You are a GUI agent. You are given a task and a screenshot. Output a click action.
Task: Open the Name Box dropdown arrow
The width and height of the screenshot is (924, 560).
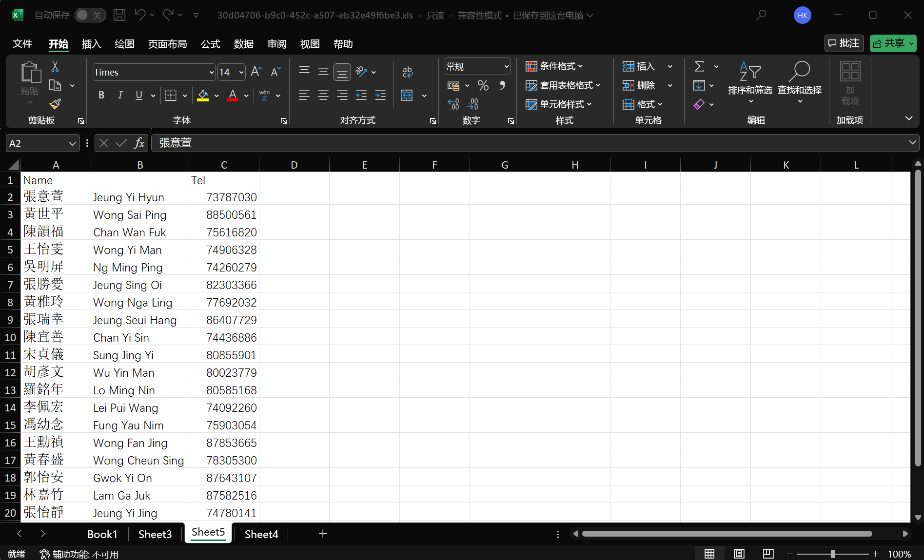pos(72,143)
